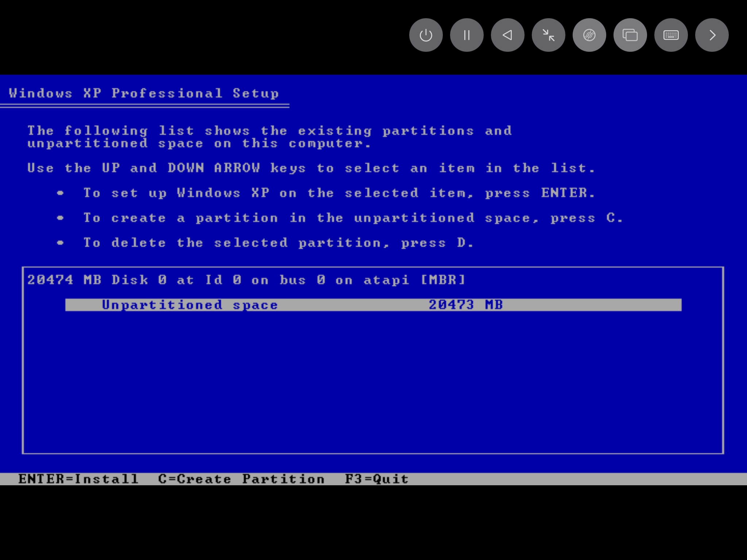Viewport: 747px width, 560px height.
Task: Select the Unpartitioned space row
Action: pyautogui.click(x=373, y=305)
